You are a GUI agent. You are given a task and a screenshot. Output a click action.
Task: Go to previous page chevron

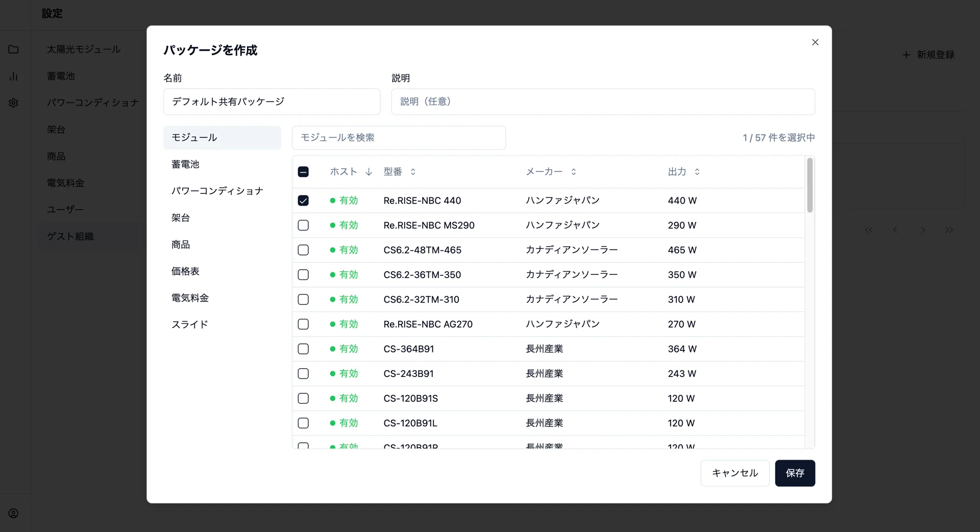(x=895, y=230)
